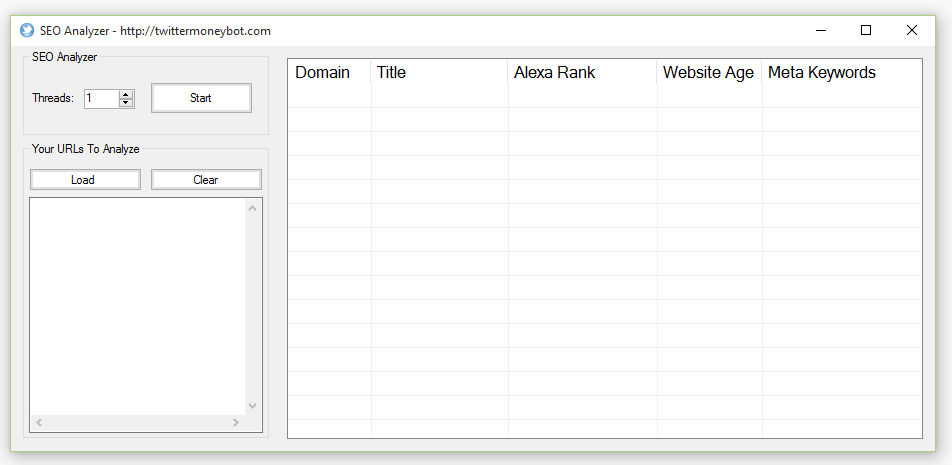Click inside the URLs text area
This screenshot has height=465, width=952.
137,307
